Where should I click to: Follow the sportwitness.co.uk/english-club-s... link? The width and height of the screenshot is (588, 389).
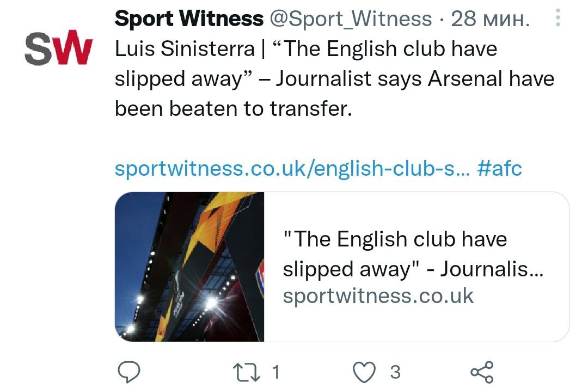click(291, 168)
